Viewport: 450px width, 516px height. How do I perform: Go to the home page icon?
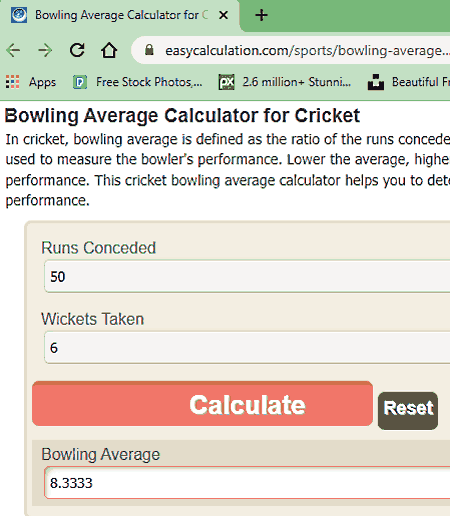point(109,50)
